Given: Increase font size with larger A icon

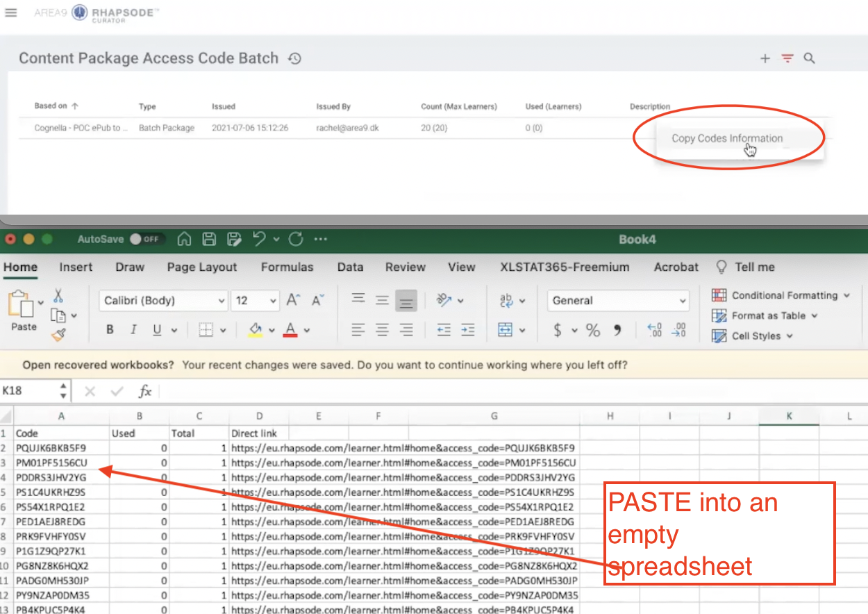Looking at the screenshot, I should coord(293,300).
